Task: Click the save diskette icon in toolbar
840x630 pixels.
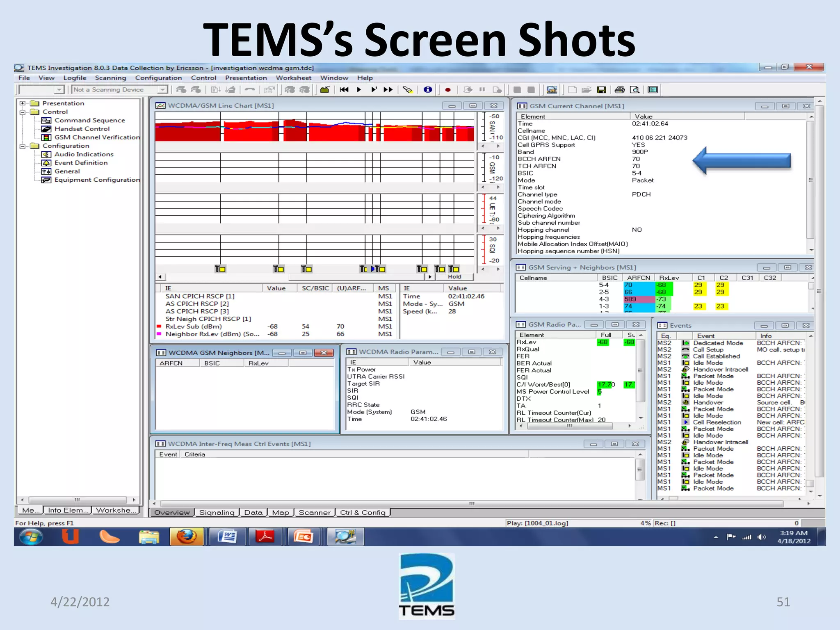Action: point(602,90)
